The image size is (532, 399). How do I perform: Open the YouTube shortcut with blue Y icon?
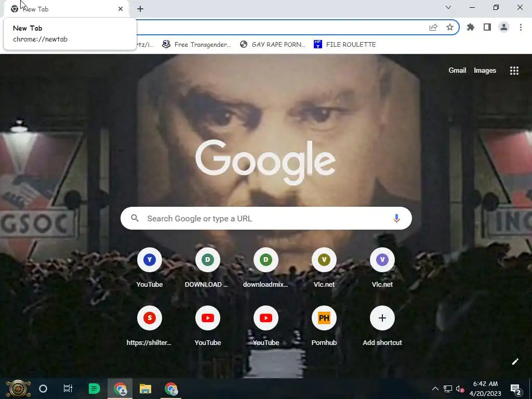pos(150,268)
